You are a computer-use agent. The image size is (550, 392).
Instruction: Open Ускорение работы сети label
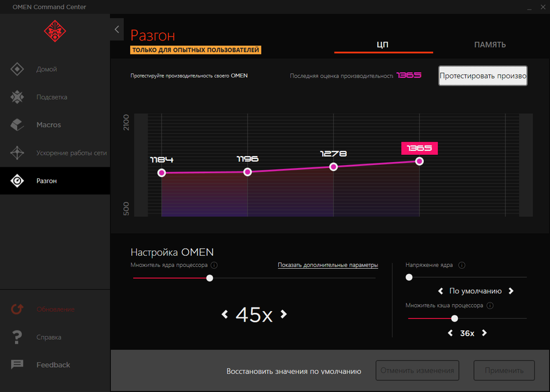(72, 153)
